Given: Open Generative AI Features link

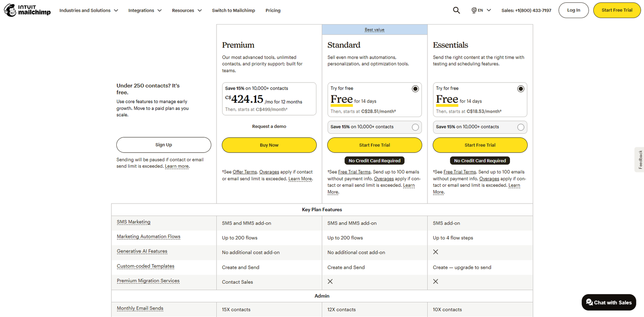Looking at the screenshot, I should tap(142, 251).
